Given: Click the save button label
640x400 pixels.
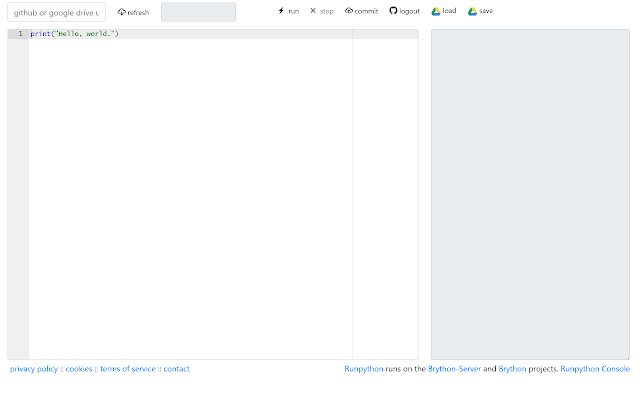Looking at the screenshot, I should click(486, 11).
